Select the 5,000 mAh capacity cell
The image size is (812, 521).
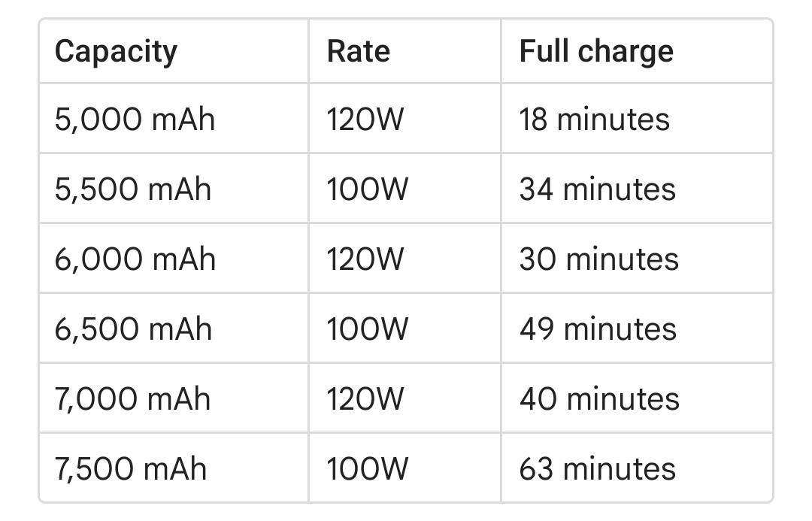(x=135, y=120)
